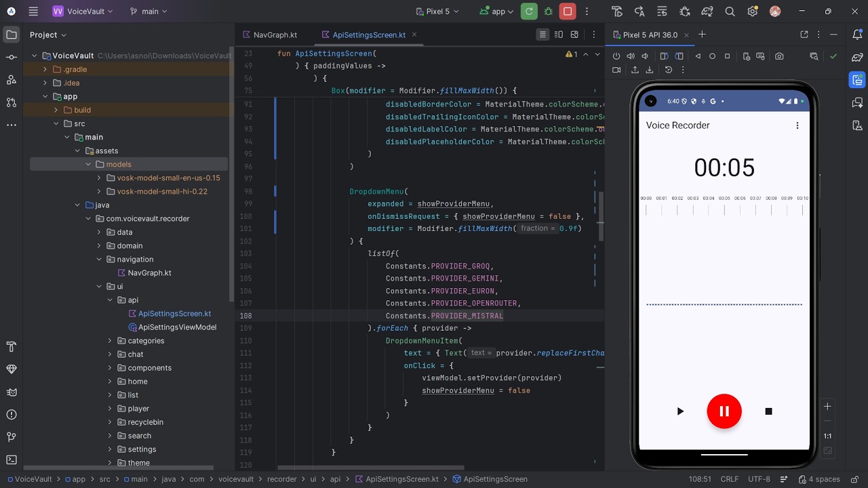
Task: Click UTF-8 encoding in status bar
Action: (x=759, y=479)
